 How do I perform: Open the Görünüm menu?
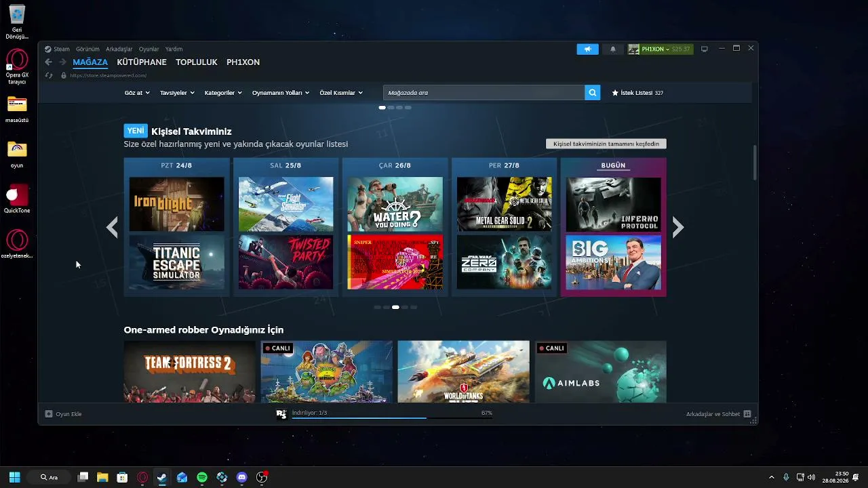point(87,49)
